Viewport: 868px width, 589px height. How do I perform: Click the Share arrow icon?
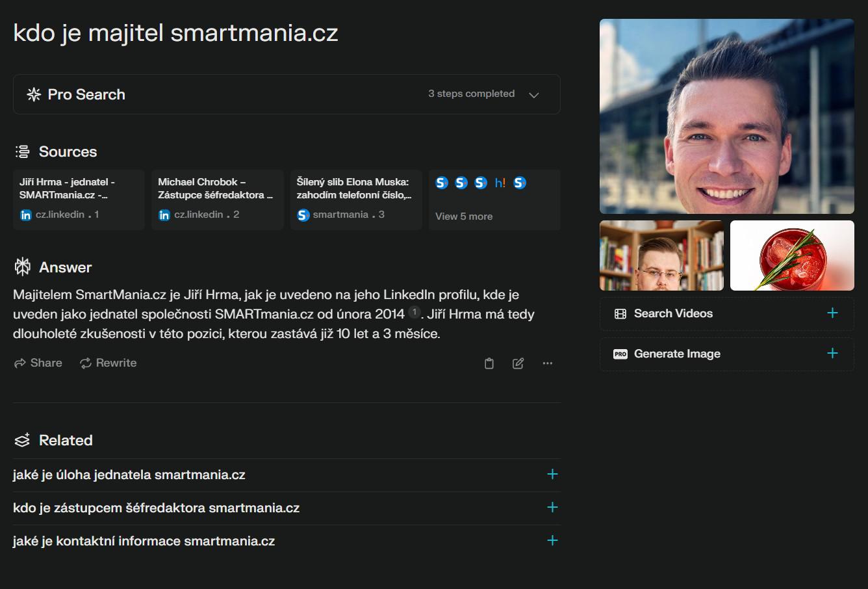(20, 363)
